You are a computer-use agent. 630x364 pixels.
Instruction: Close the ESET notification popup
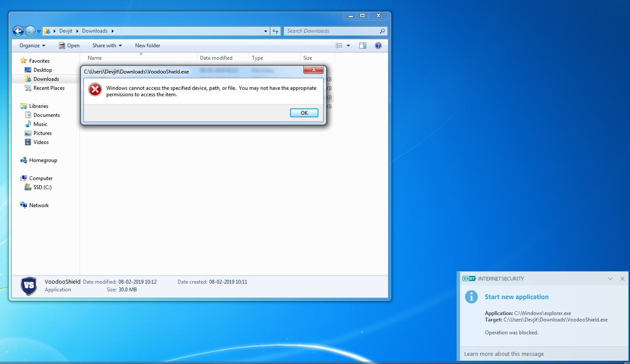pyautogui.click(x=622, y=279)
